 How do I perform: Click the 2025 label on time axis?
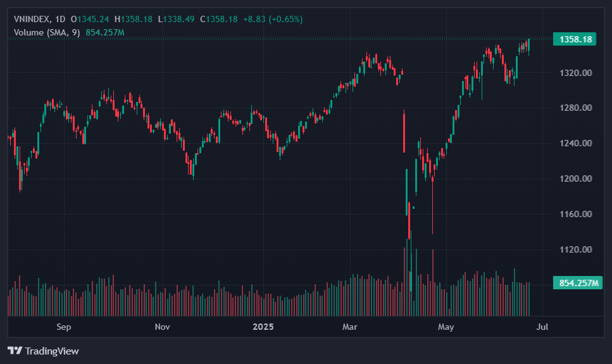[x=263, y=327]
